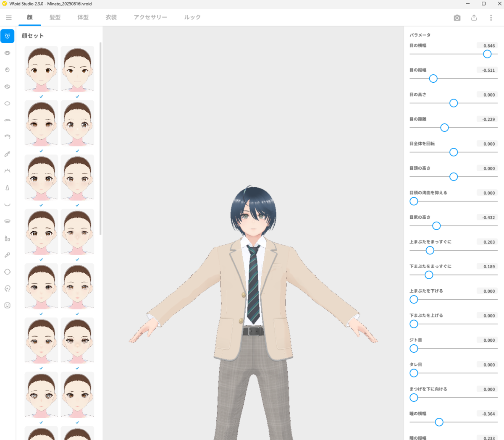Viewport: 504px width, 440px height.
Task: Switch to the 衣装 (outfit) tab
Action: point(111,18)
